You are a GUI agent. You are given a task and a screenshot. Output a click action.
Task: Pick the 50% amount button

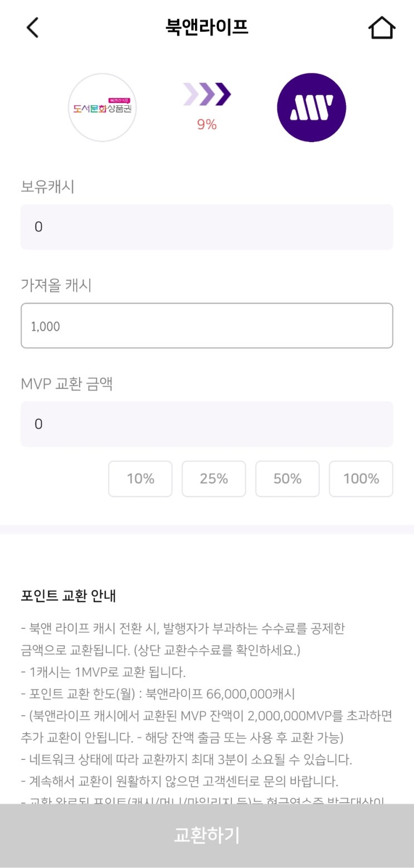[x=288, y=479]
